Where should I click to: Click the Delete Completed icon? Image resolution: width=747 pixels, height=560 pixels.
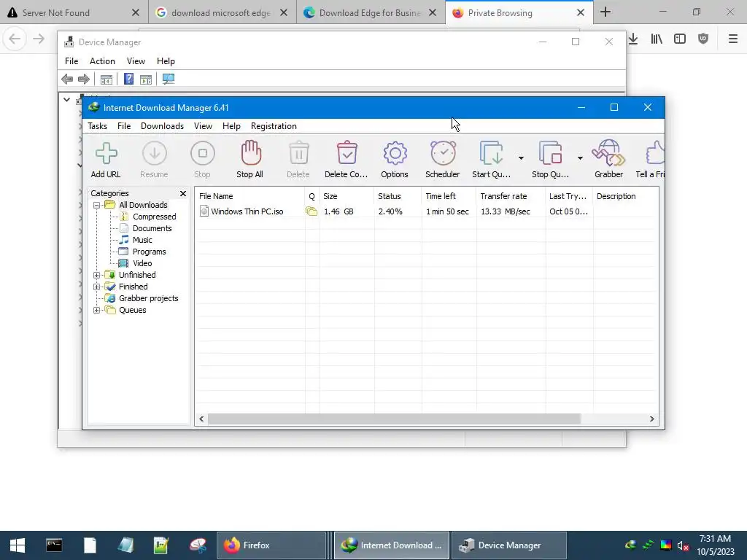347,153
